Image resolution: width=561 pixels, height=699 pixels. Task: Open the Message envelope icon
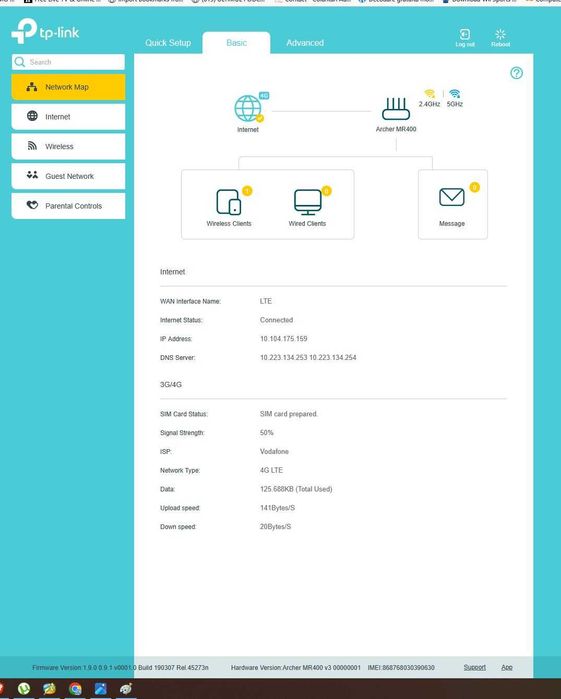pyautogui.click(x=452, y=197)
